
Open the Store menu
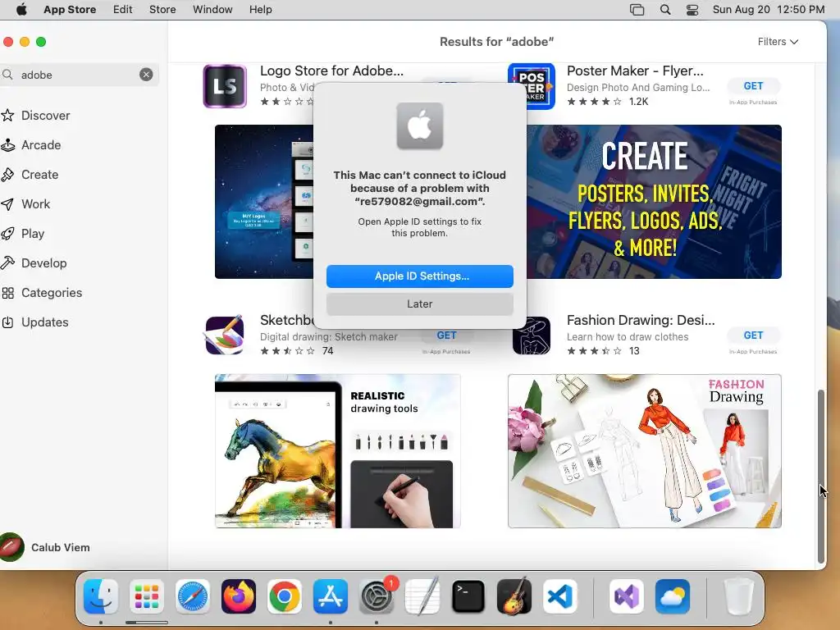tap(162, 10)
